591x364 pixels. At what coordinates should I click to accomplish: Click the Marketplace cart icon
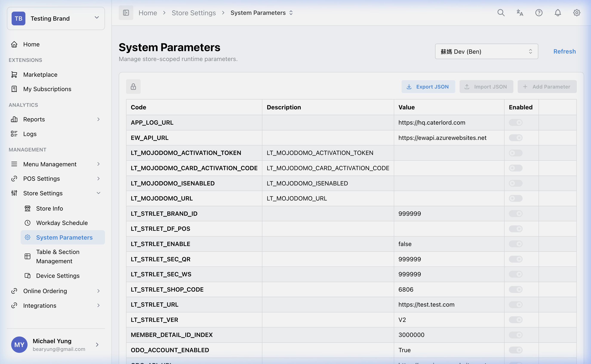pyautogui.click(x=14, y=74)
